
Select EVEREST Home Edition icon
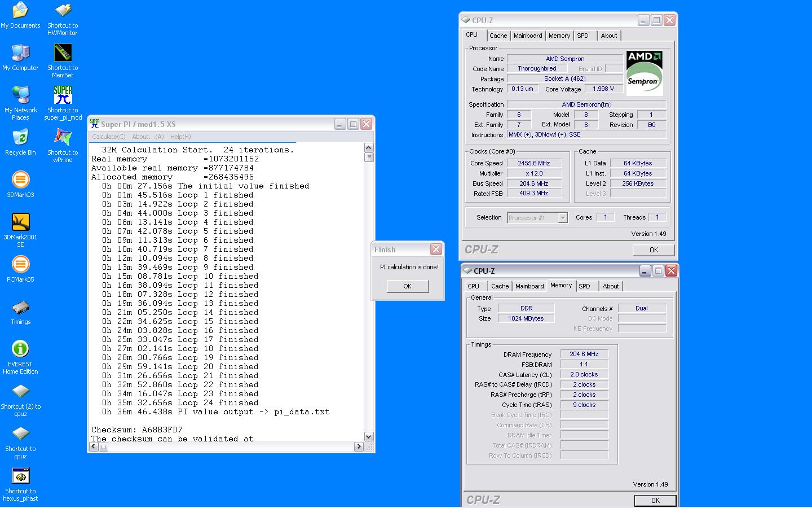tap(20, 357)
